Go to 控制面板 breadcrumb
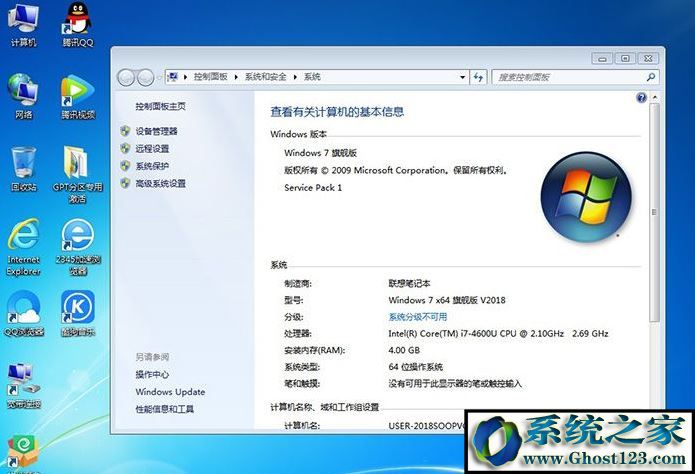 tap(211, 77)
